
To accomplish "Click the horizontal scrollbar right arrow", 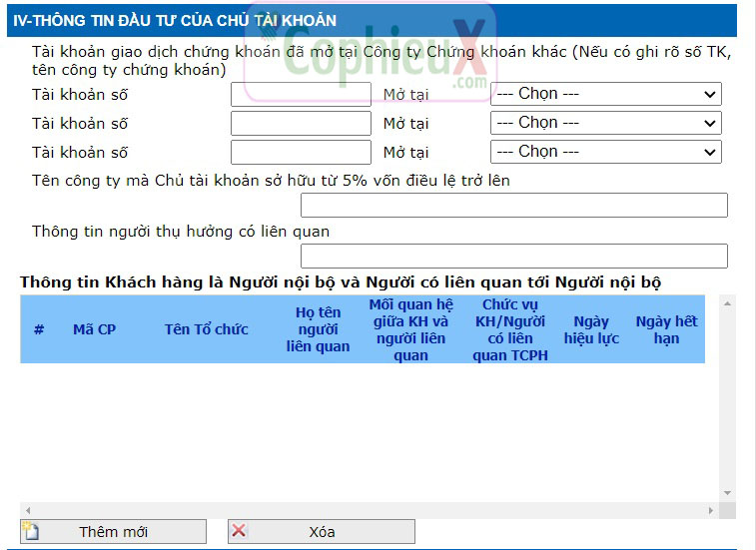I will point(710,510).
